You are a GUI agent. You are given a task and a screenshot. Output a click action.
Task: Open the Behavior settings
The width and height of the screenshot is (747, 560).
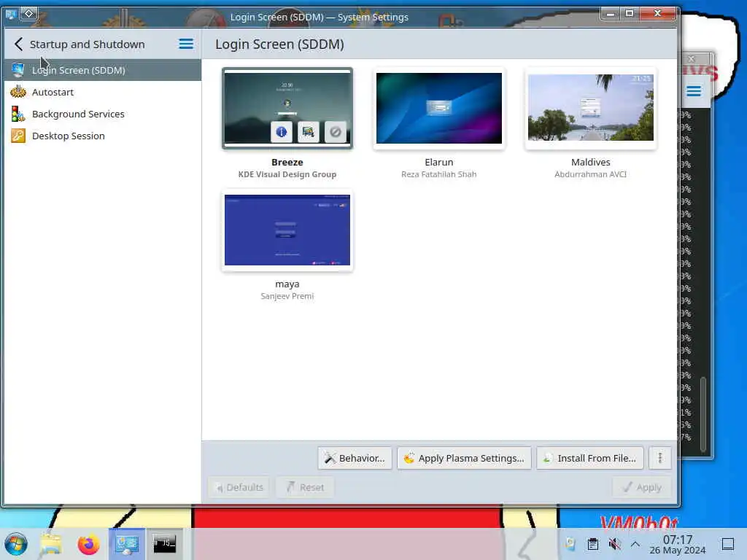355,458
